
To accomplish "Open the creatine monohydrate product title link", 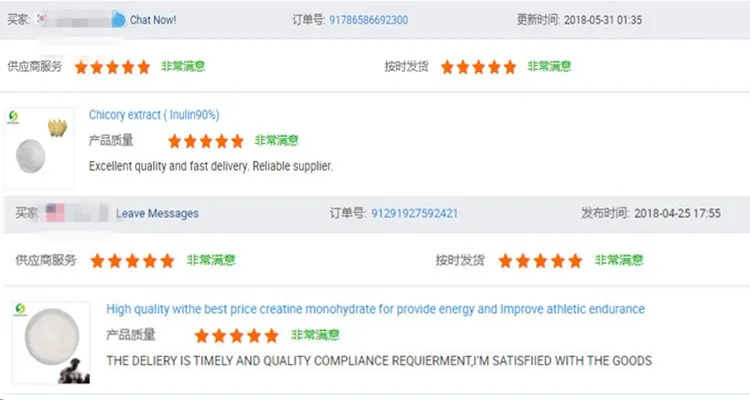I will pos(375,309).
